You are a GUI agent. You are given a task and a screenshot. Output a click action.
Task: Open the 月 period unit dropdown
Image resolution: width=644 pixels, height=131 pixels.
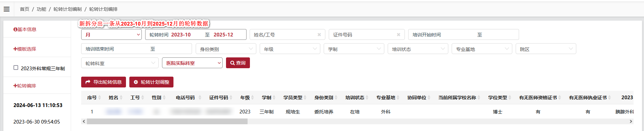(x=111, y=34)
